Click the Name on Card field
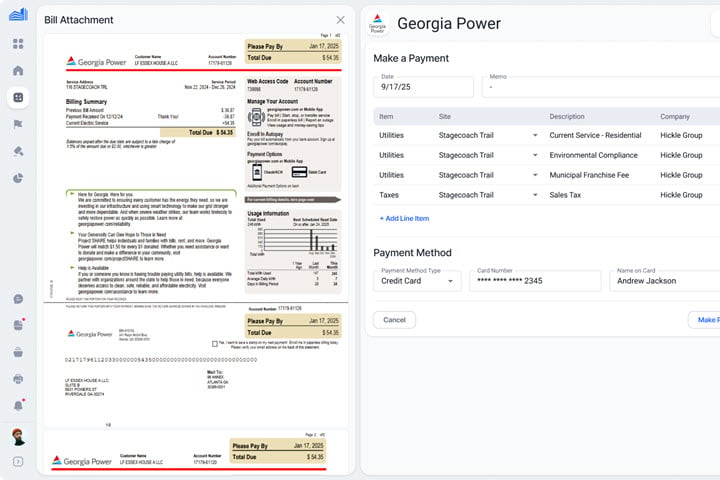The image size is (720, 480). click(664, 281)
